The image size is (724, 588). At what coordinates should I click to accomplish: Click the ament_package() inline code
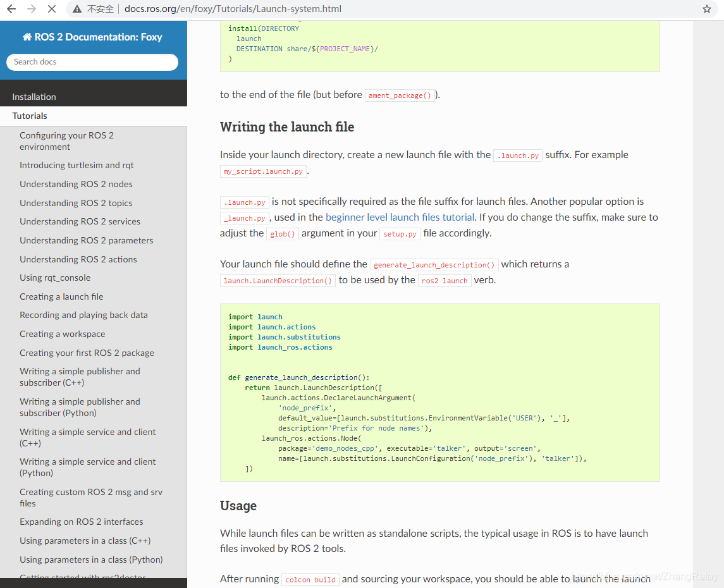[400, 95]
